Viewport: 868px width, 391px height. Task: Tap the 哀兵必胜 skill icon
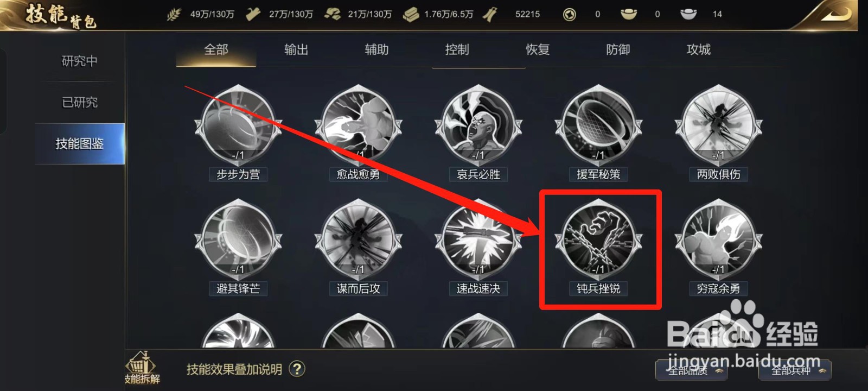(478, 127)
